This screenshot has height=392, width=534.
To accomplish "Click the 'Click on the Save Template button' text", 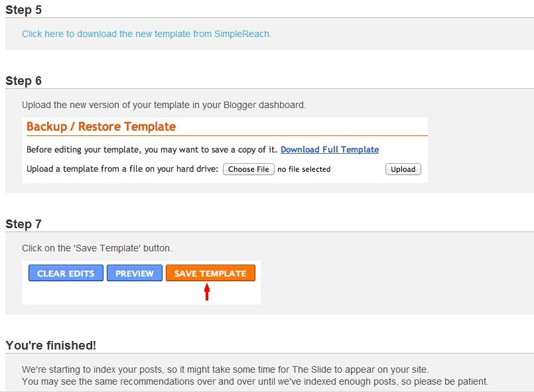I will [97, 248].
